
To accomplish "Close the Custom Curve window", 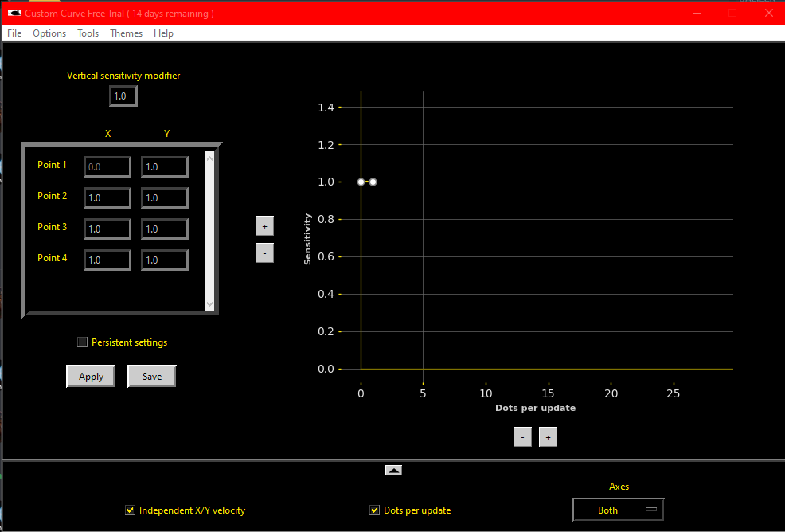I will tap(769, 13).
